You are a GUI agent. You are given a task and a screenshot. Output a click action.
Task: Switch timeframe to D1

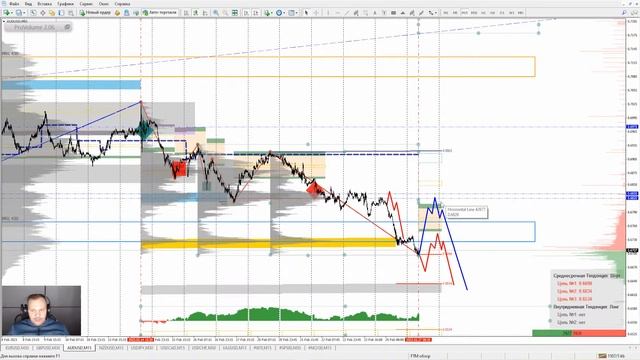click(x=502, y=13)
